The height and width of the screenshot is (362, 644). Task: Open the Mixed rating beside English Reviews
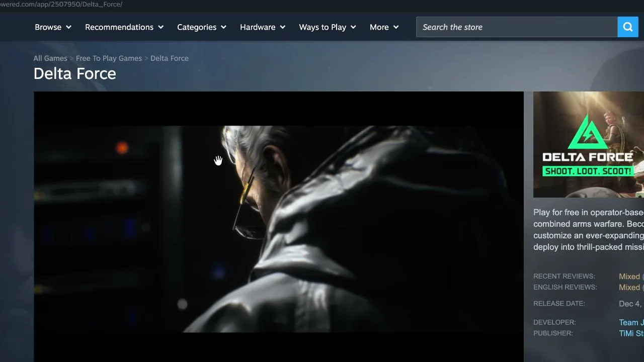629,288
